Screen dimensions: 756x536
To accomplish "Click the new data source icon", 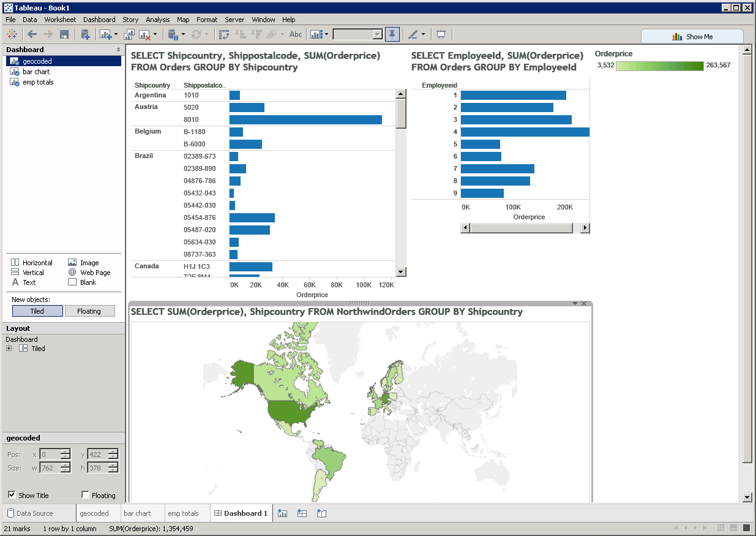I will tap(86, 35).
